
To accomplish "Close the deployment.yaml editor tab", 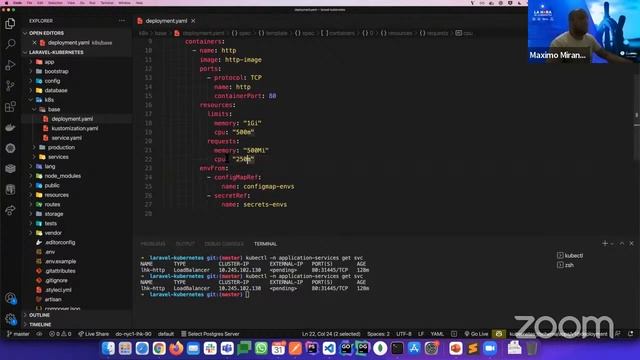I will [x=193, y=21].
